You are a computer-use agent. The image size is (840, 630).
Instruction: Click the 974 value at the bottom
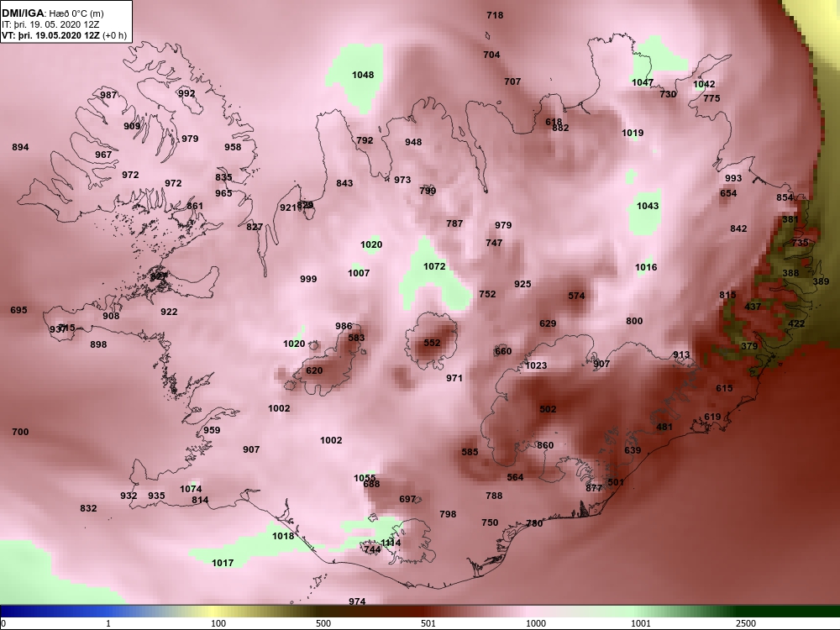coord(357,601)
